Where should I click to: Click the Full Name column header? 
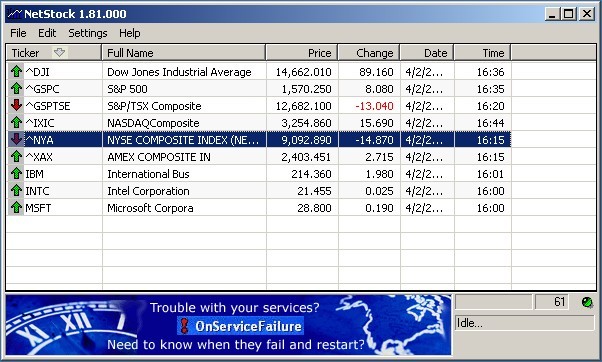pyautogui.click(x=184, y=53)
